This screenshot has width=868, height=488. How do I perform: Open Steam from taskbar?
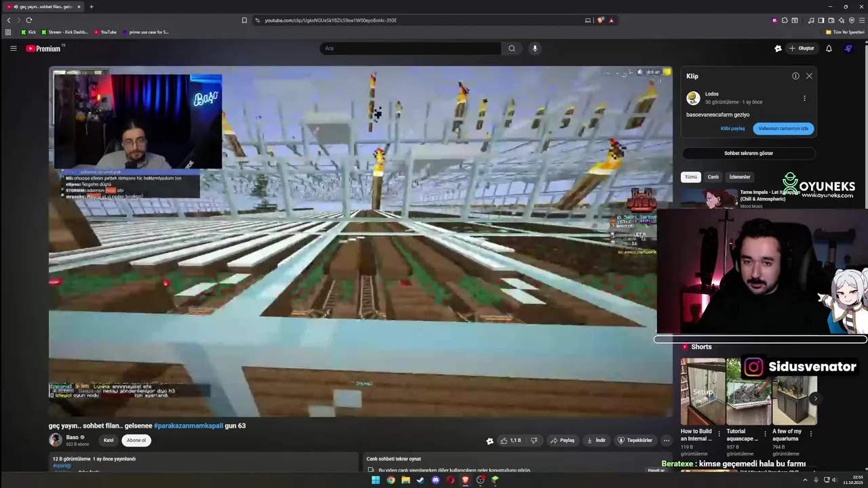tap(420, 480)
